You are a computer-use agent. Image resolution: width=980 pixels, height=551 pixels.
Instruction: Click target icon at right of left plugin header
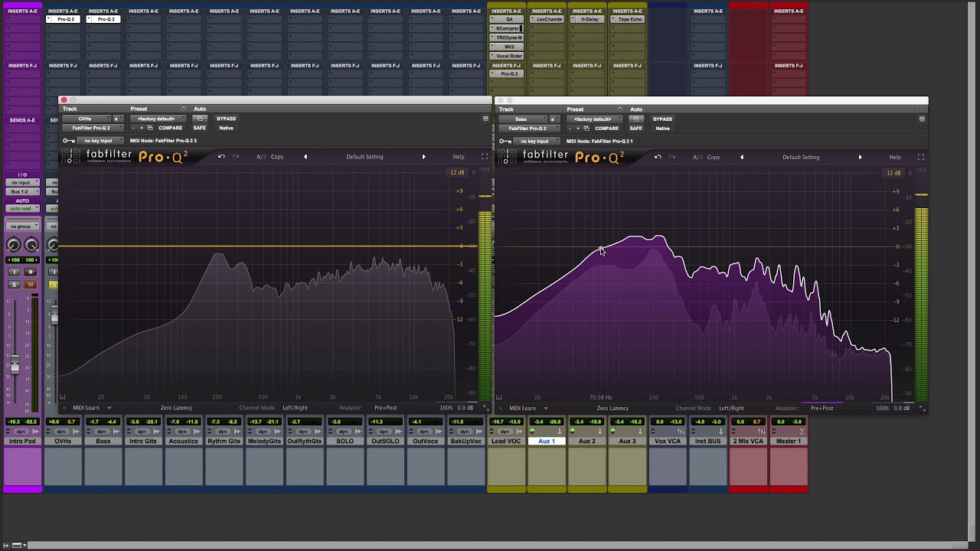(x=485, y=119)
